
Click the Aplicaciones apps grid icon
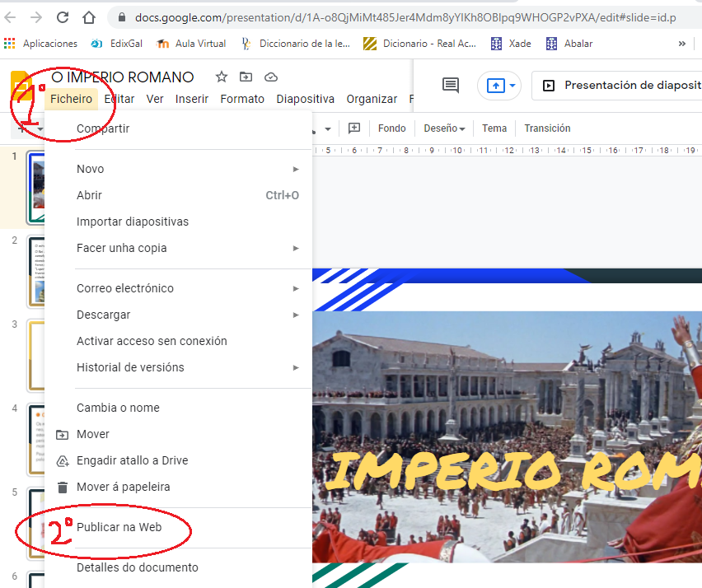pyautogui.click(x=10, y=44)
